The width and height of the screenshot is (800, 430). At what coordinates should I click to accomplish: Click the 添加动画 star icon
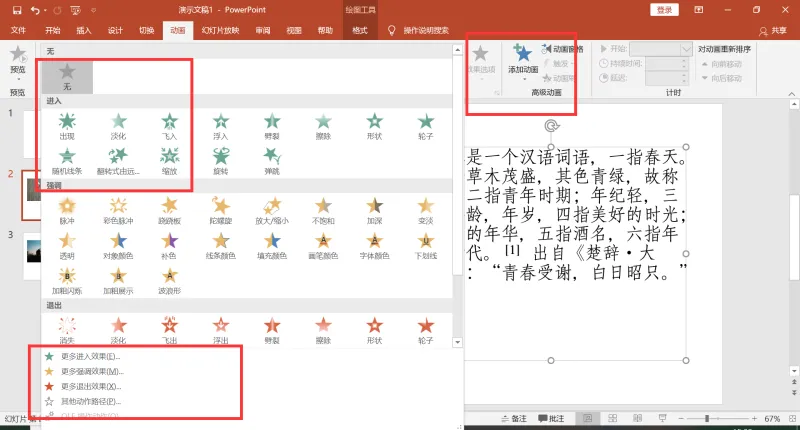click(x=523, y=53)
